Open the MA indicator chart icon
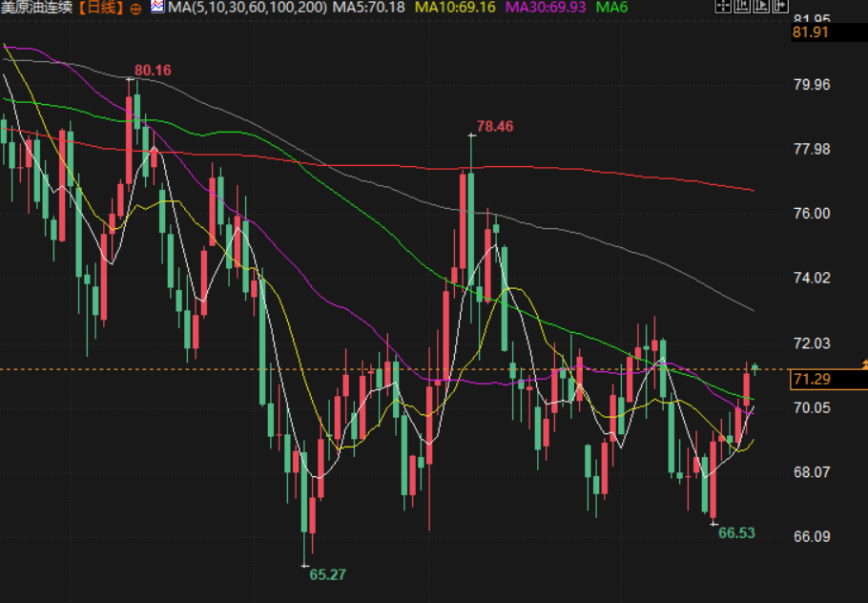 pos(156,8)
